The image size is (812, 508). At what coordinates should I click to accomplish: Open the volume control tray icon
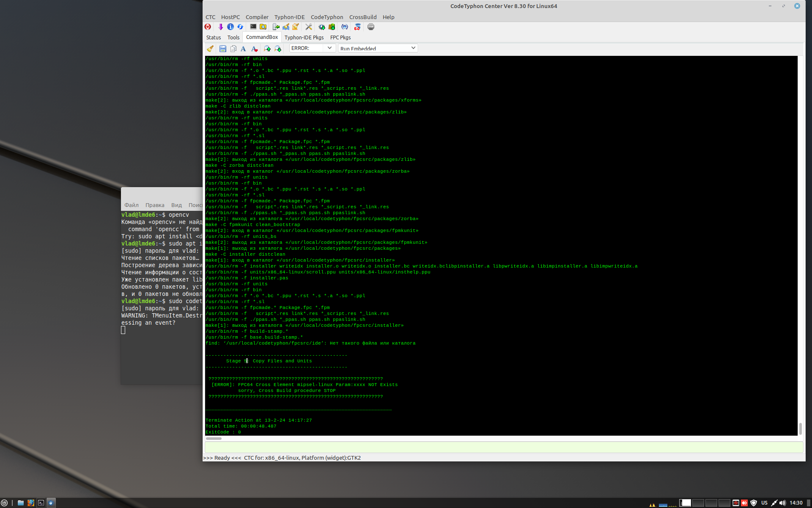[783, 503]
